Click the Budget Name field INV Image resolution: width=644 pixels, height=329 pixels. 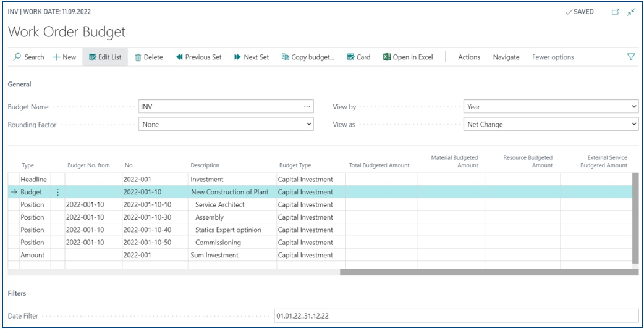226,106
